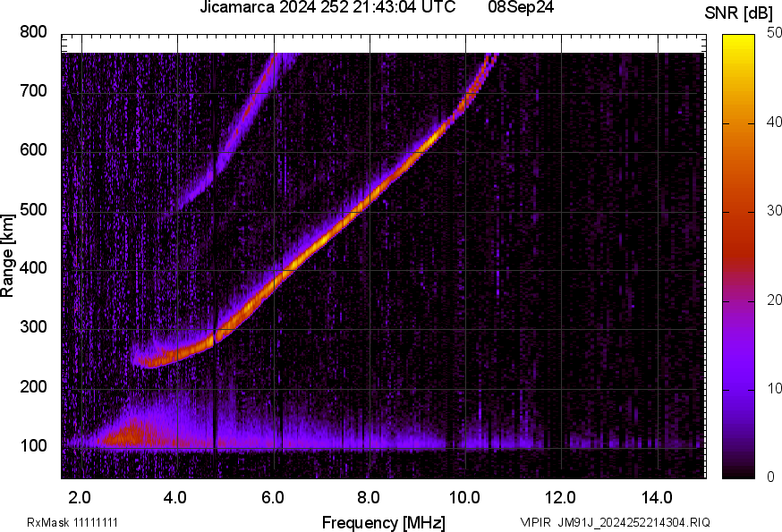Click the main trace at 8 MHz
Screen dimensions: 782x532
tap(369, 204)
